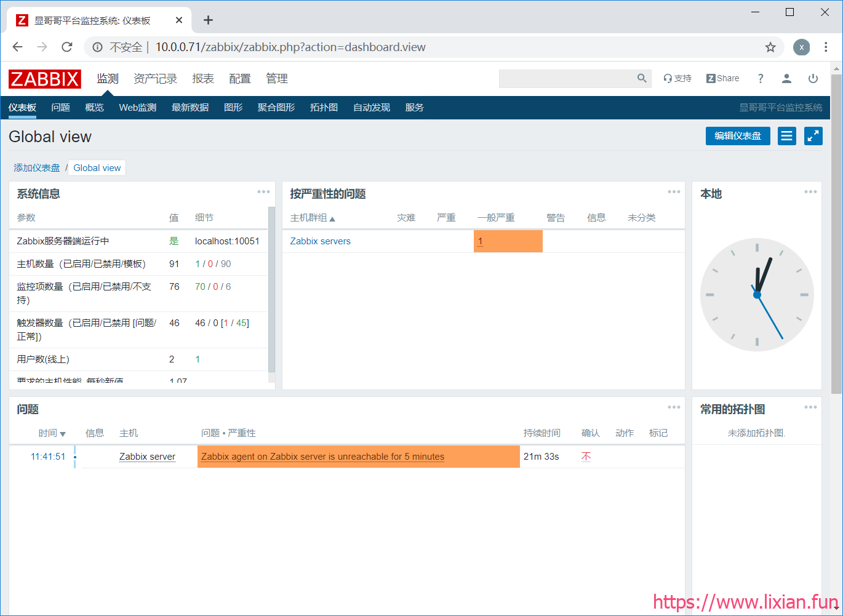The image size is (843, 616).
Task: Click the 主机数量 row label
Action: coord(81,264)
